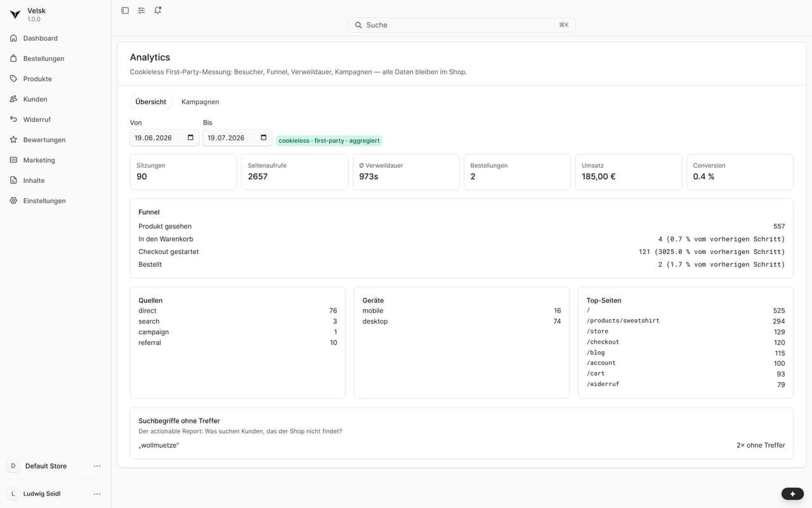Click the Default Store switcher label
Screen dimensions: 812x508
46,466
